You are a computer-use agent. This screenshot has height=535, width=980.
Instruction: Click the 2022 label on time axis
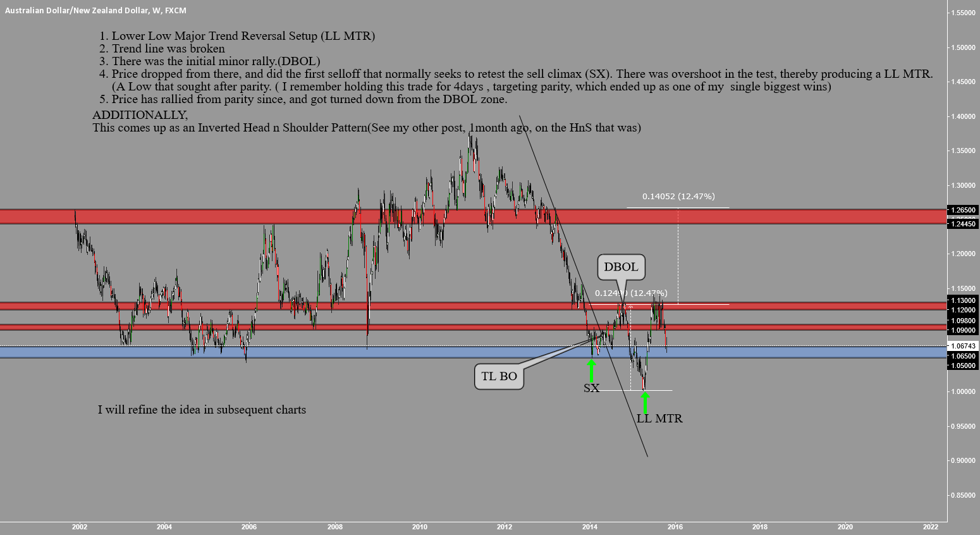930,526
